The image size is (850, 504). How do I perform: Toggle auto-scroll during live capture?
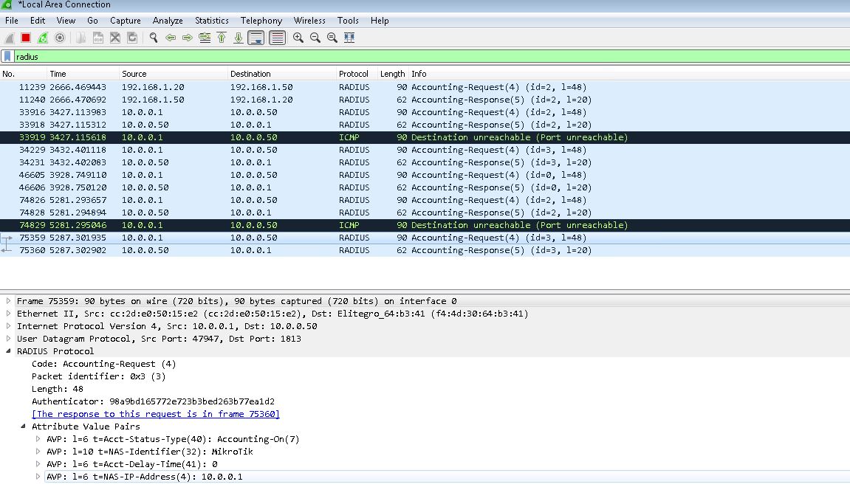pos(256,38)
